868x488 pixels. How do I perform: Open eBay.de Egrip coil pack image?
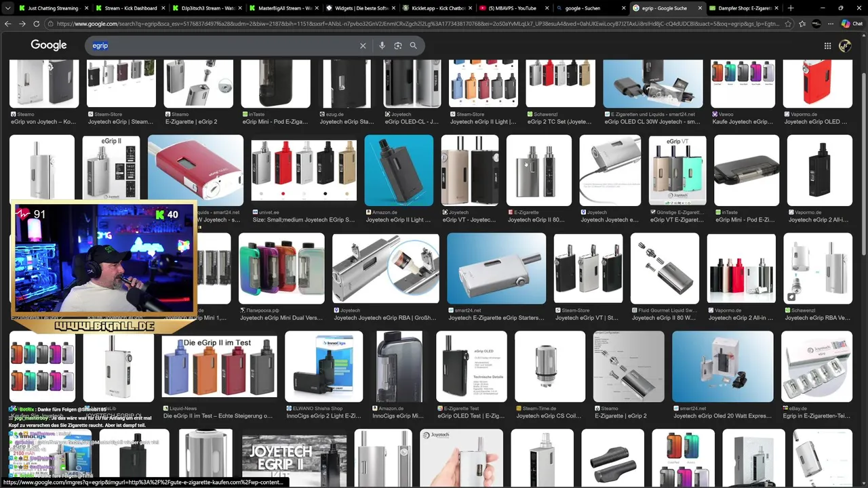[816, 367]
